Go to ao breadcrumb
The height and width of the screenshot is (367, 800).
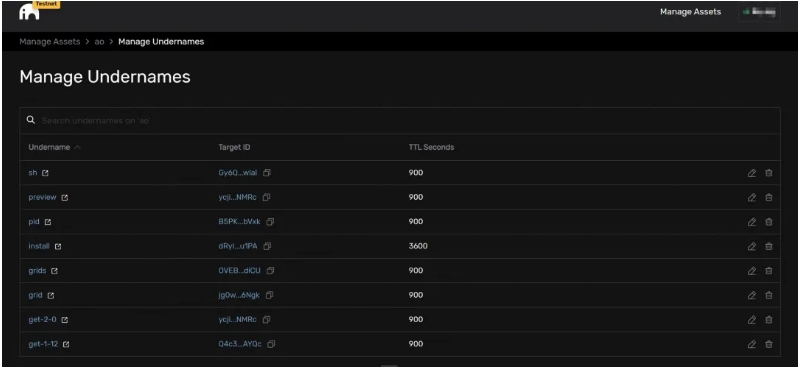[99, 42]
